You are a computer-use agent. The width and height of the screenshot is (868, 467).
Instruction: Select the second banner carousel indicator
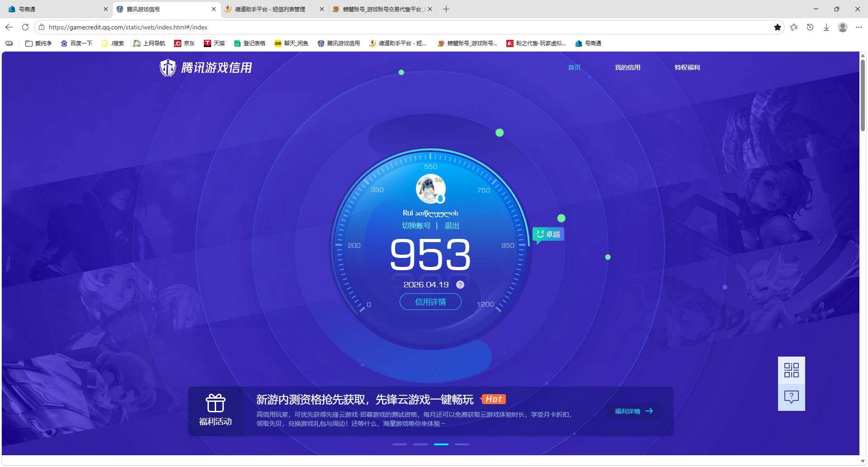click(420, 444)
